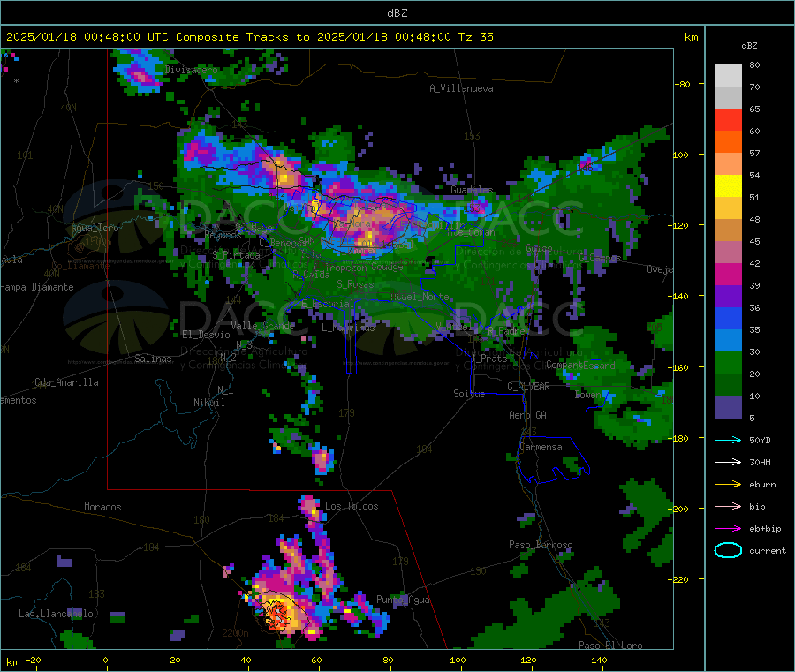Click the 'El_Desvio' place label
The image size is (795, 672).
click(x=206, y=335)
